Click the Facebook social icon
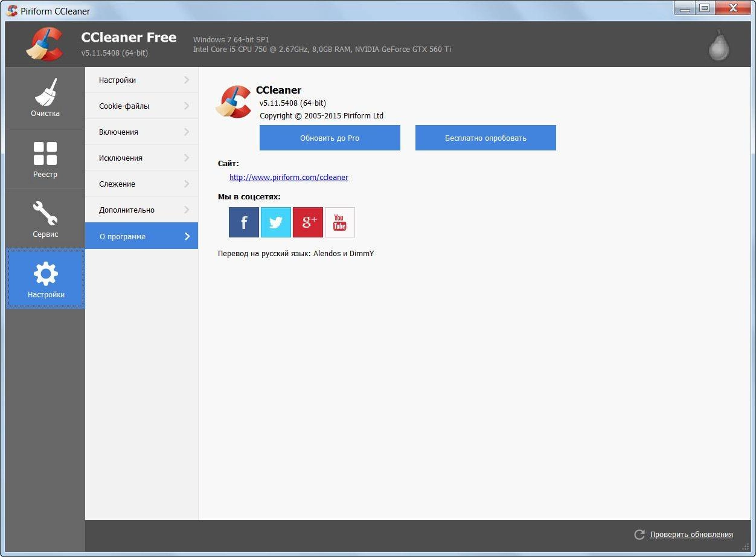The width and height of the screenshot is (756, 557). point(244,222)
